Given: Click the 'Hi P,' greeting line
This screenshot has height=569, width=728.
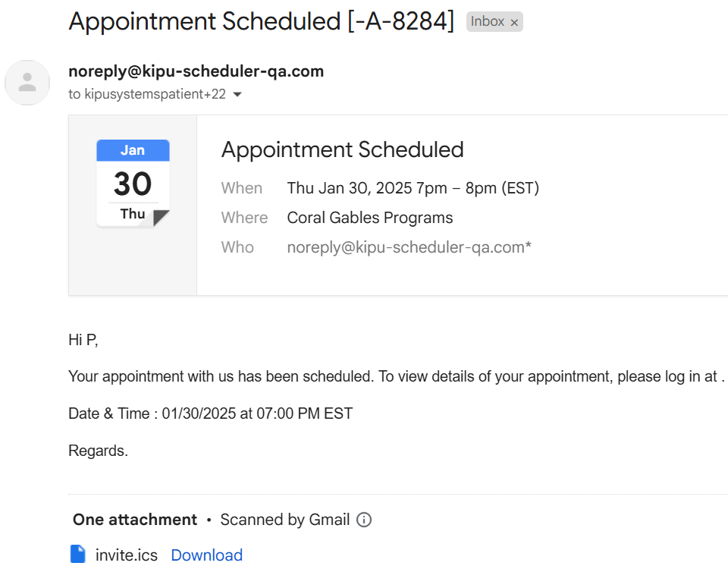Looking at the screenshot, I should click(83, 340).
